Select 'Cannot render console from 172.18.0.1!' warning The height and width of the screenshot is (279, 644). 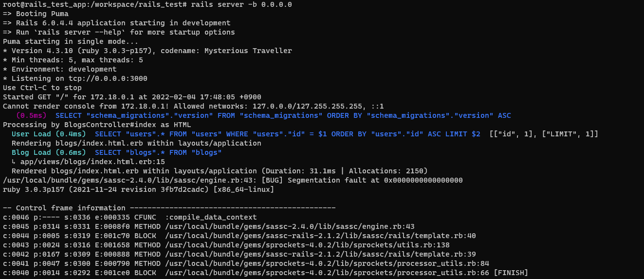[x=193, y=106]
